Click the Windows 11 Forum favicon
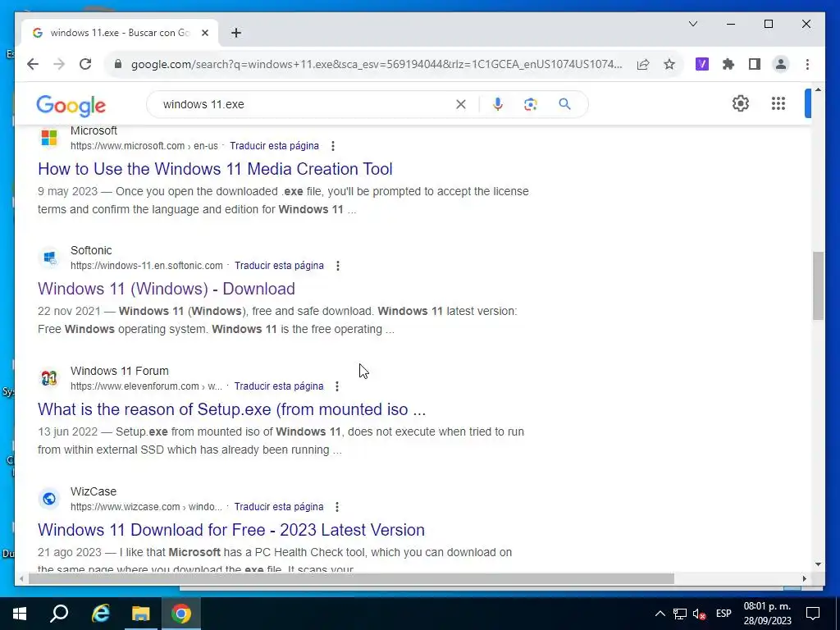 (48, 378)
